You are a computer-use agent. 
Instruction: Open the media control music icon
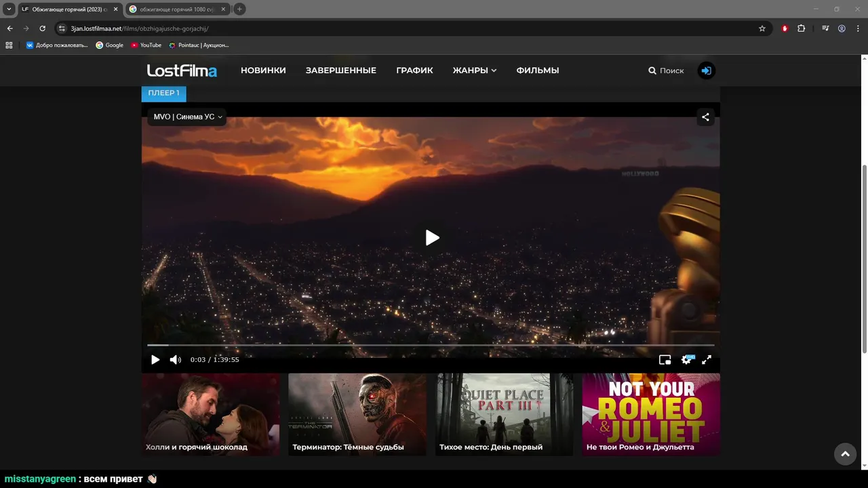(x=825, y=28)
